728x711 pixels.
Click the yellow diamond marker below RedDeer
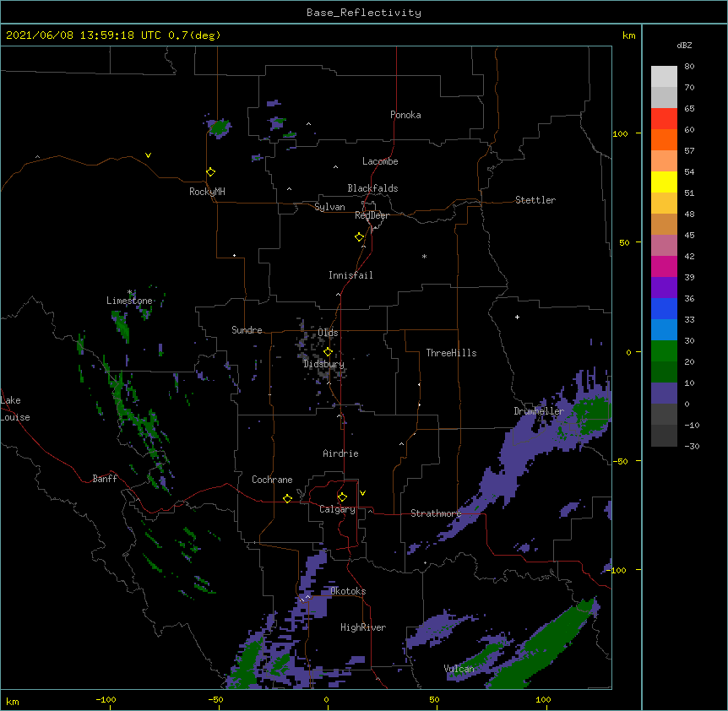tap(360, 237)
